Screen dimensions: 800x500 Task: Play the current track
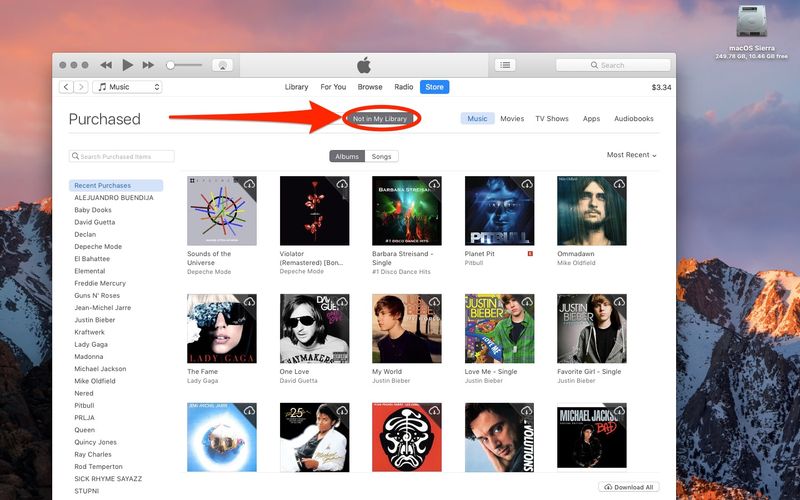(128, 65)
